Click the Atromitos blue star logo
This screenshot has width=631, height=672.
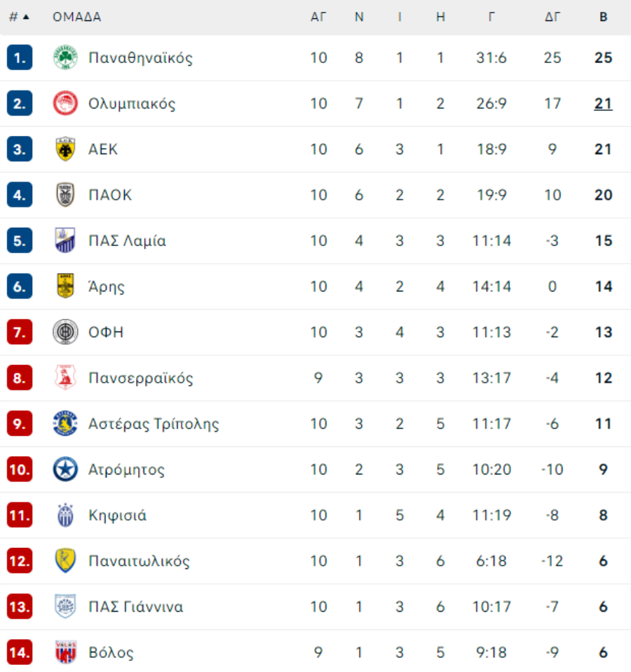click(x=65, y=469)
